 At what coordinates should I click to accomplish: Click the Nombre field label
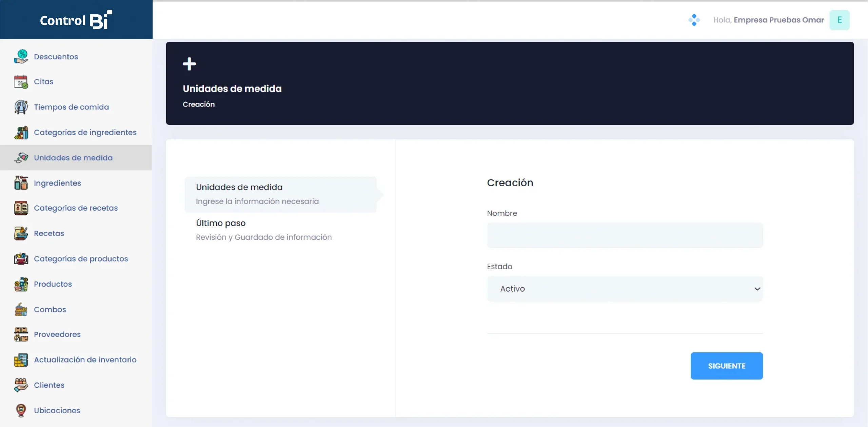[x=502, y=213]
